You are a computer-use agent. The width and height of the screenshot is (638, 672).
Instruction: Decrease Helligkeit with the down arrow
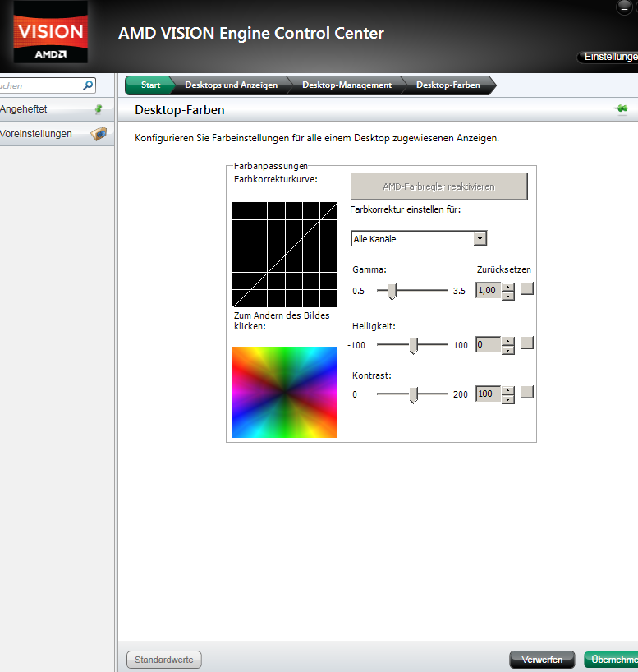[507, 350]
